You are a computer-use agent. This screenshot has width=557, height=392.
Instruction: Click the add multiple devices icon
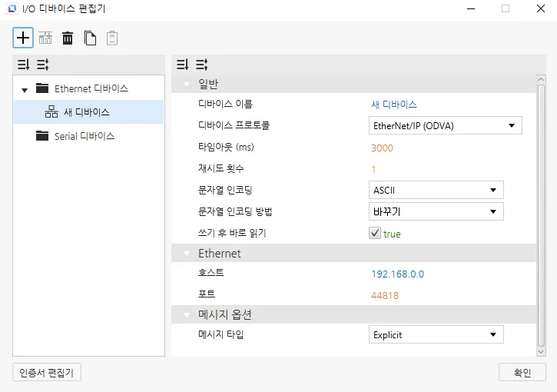point(45,38)
